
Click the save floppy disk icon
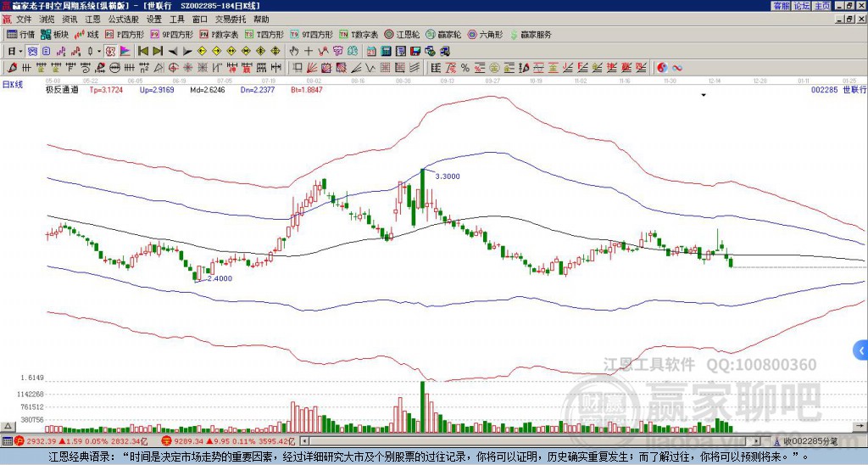point(415,52)
